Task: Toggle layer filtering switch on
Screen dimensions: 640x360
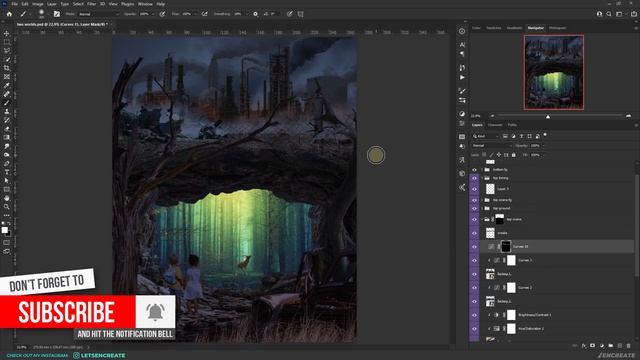Action: pyautogui.click(x=545, y=135)
